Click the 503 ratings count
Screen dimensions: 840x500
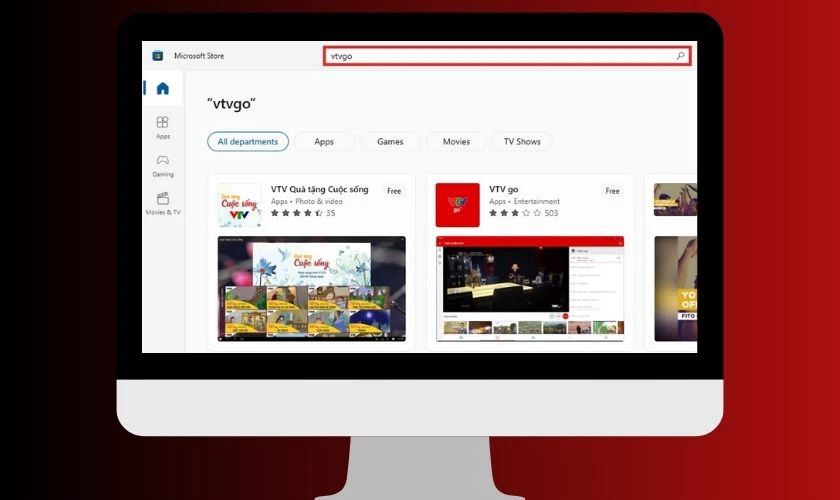[551, 213]
